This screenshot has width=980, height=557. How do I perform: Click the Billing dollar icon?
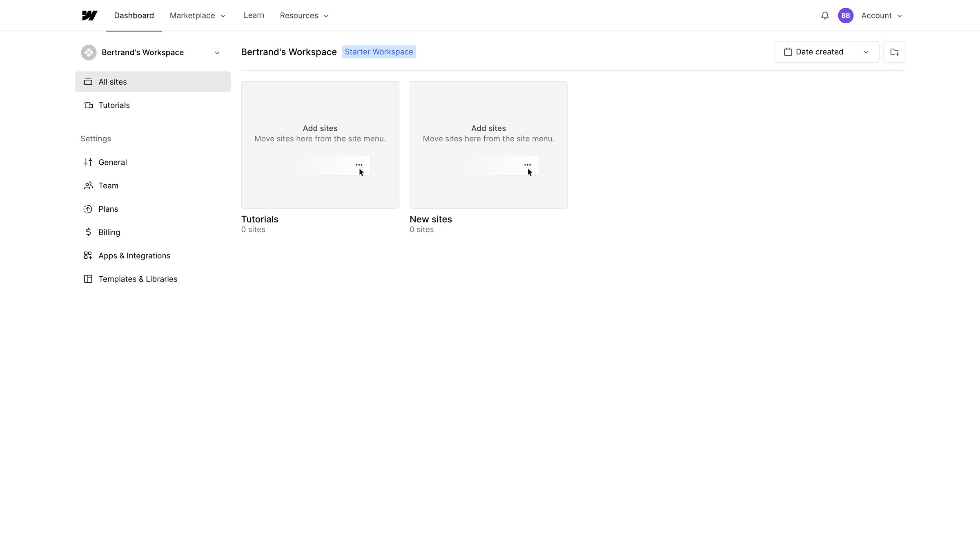88,232
